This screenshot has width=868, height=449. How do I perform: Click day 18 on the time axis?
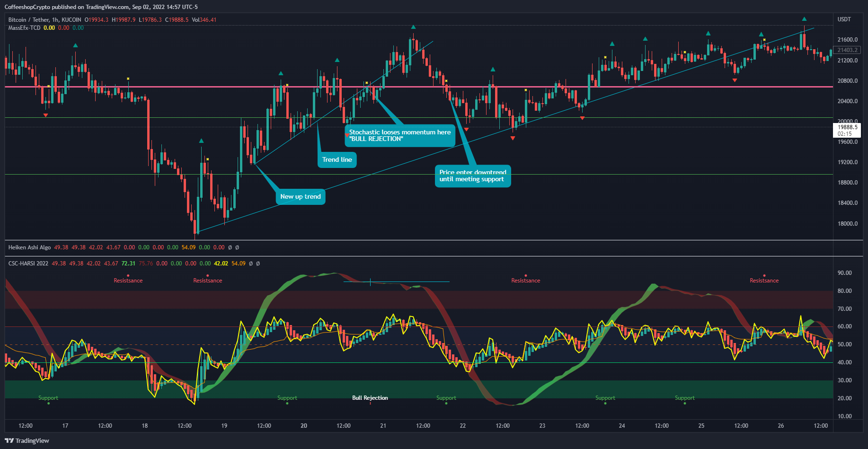pos(145,426)
